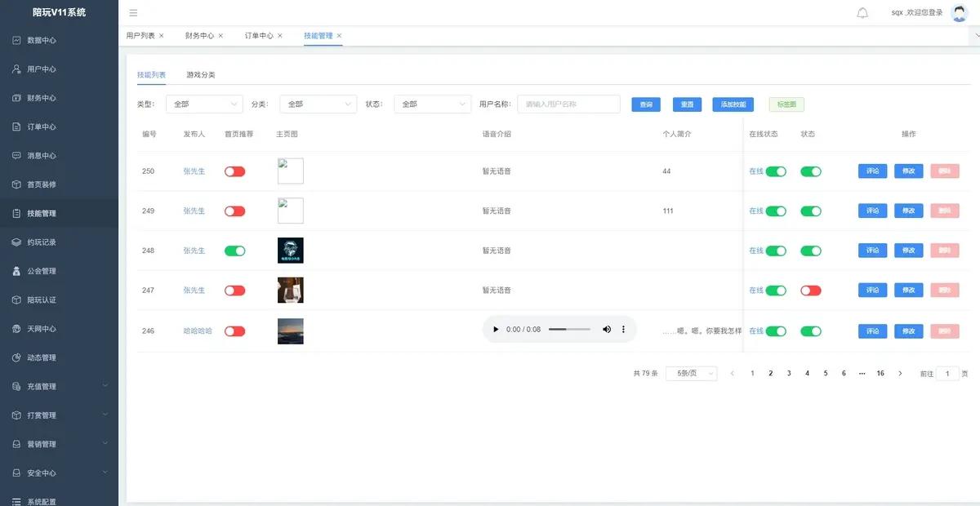Image resolution: width=980 pixels, height=506 pixels.
Task: Open 首页装修 sidebar icon
Action: [x=16, y=184]
